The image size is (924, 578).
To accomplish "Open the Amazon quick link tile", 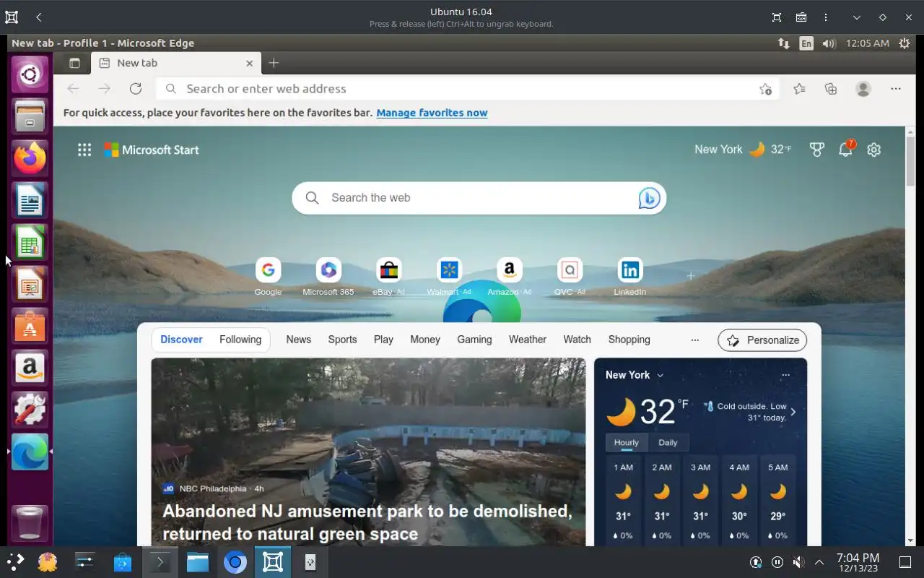I will click(x=510, y=277).
